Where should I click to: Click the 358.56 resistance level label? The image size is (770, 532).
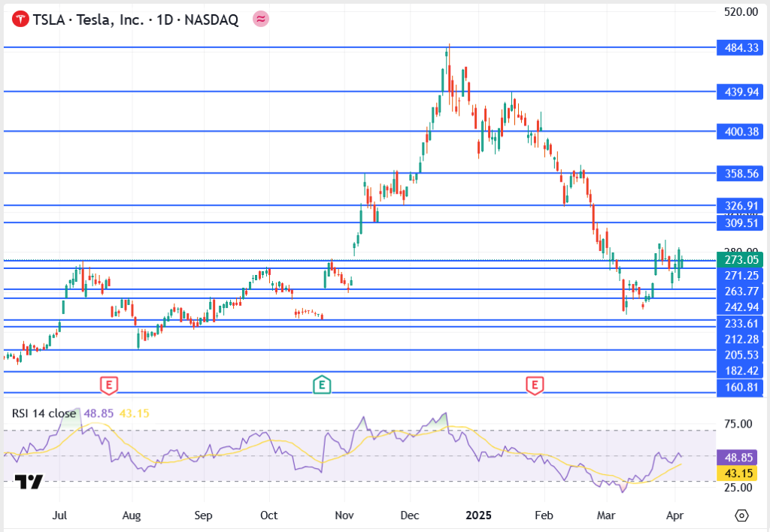741,174
